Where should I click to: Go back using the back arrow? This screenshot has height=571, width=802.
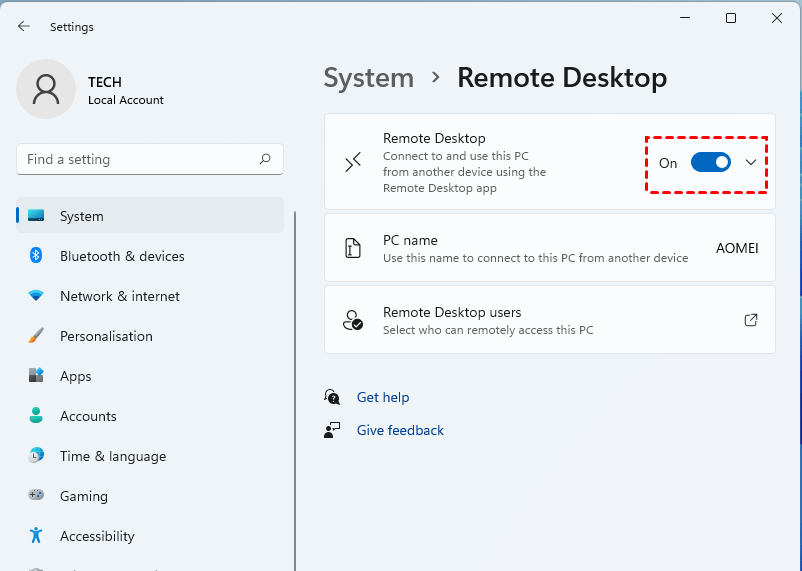click(x=24, y=26)
